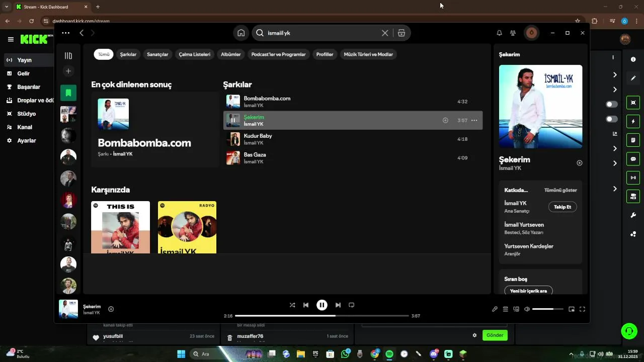Image resolution: width=644 pixels, height=362 pixels.
Task: Open This Is İsmail YK playlist
Action: pyautogui.click(x=120, y=227)
